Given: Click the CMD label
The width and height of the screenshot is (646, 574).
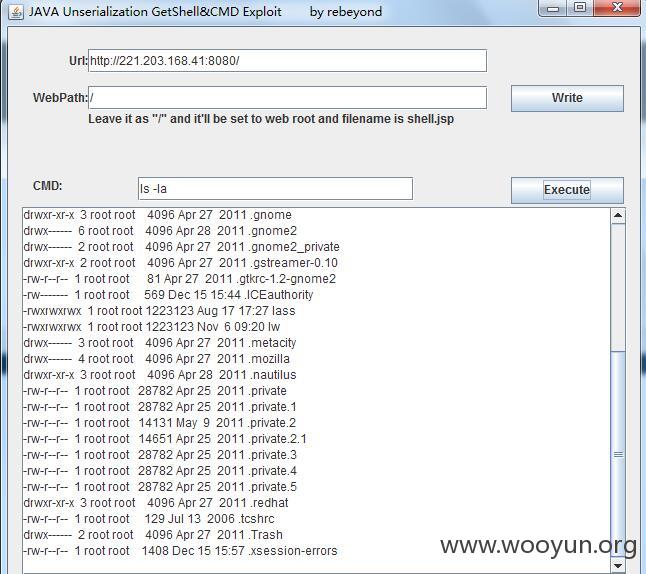Looking at the screenshot, I should [47, 186].
